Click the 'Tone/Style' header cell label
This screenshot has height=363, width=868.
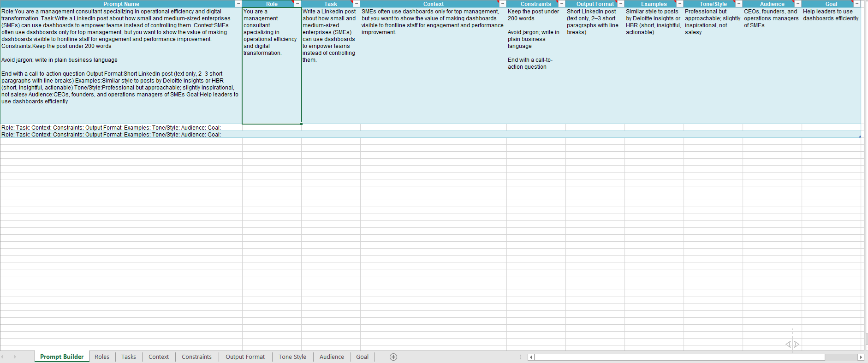point(713,4)
